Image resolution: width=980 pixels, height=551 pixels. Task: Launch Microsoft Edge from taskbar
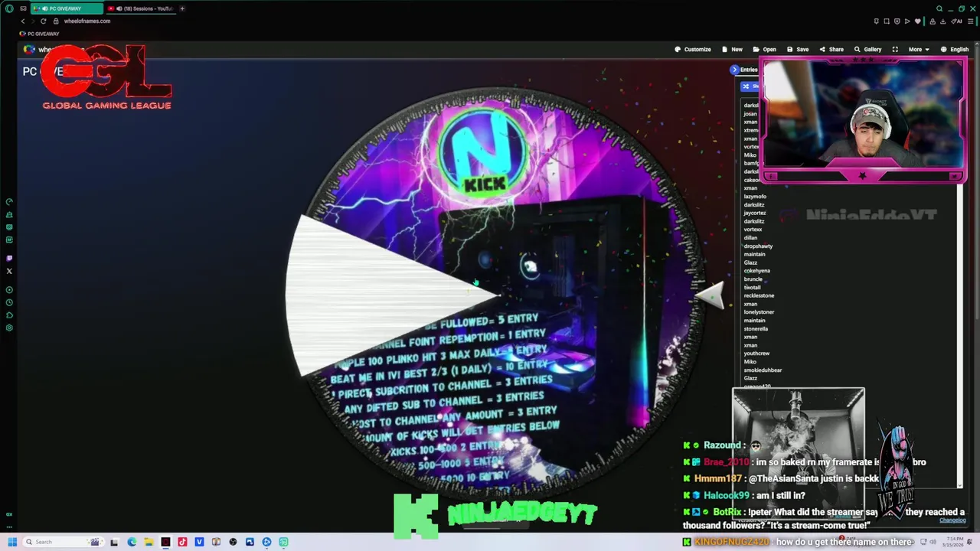tap(132, 542)
